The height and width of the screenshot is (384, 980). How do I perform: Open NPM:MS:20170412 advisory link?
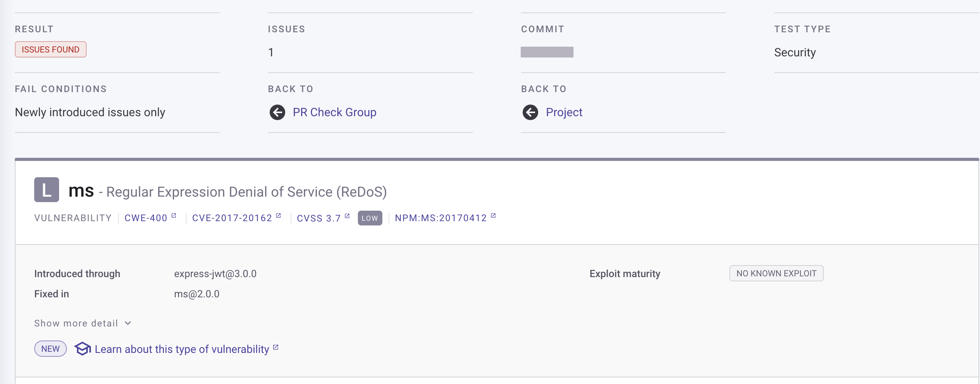[x=441, y=218]
